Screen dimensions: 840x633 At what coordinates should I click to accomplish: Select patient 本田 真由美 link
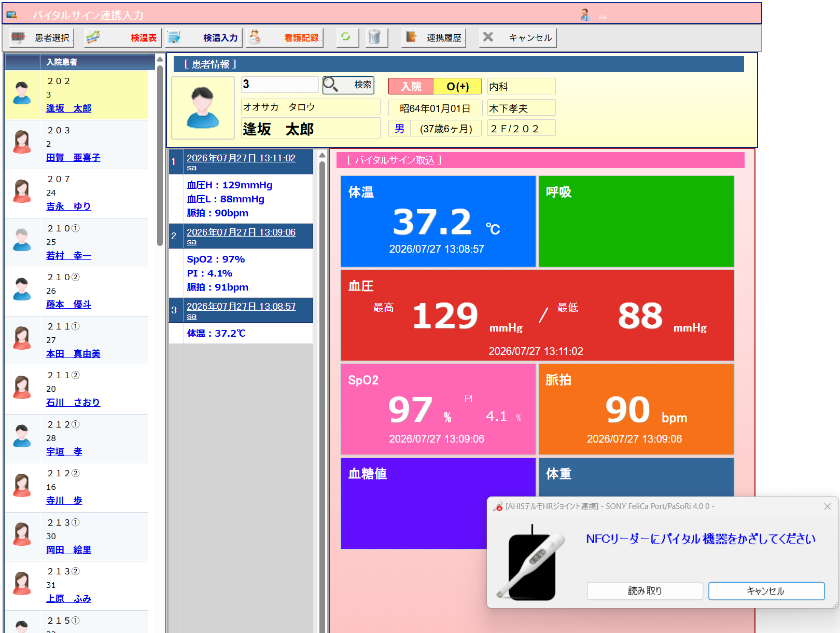coord(73,353)
